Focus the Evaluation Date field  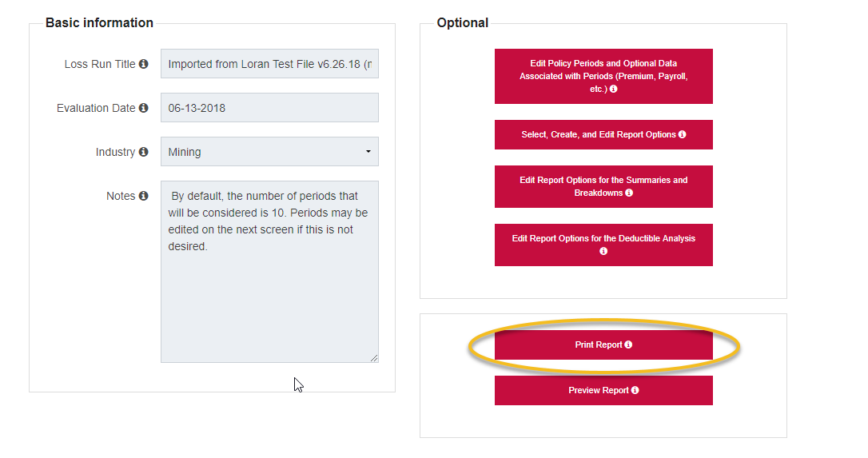269,108
